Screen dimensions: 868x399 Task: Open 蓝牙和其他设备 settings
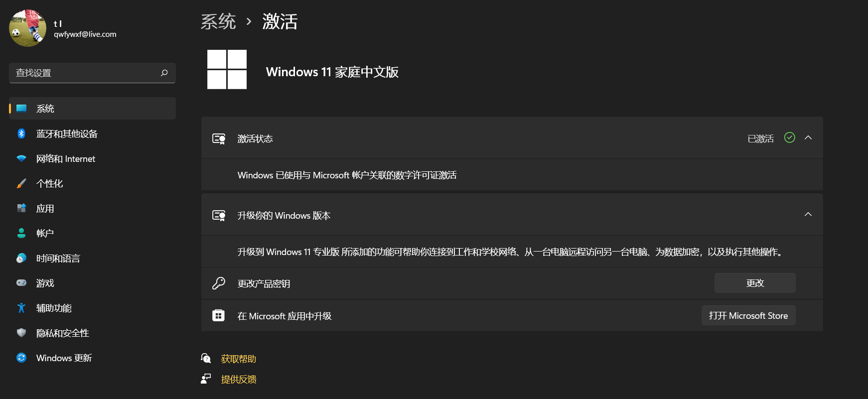coord(92,133)
